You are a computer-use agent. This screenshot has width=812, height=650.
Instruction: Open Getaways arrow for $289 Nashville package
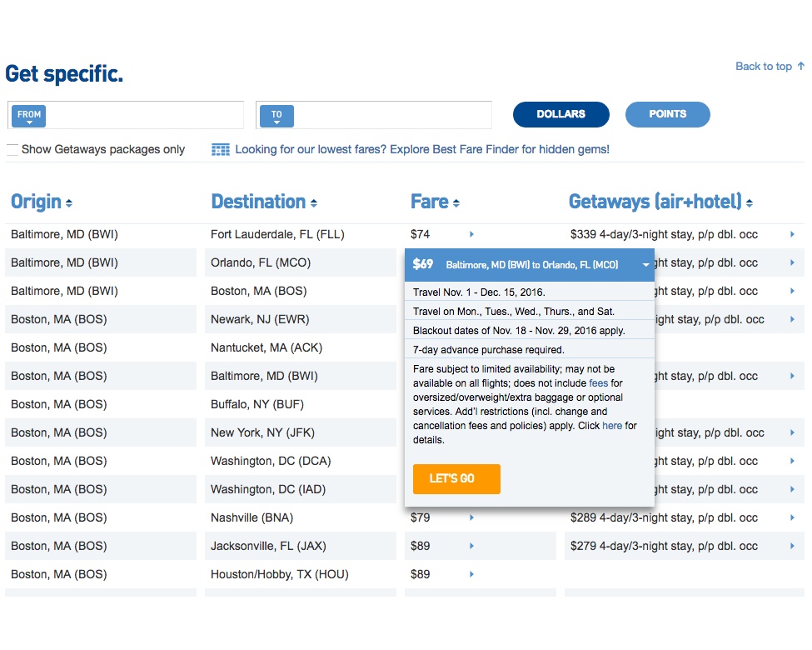tap(792, 518)
